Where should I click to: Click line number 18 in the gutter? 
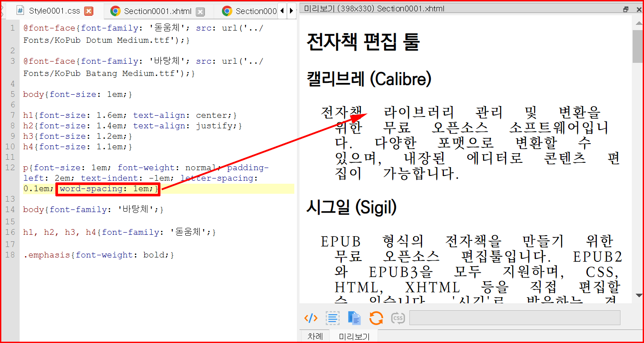tap(10, 255)
